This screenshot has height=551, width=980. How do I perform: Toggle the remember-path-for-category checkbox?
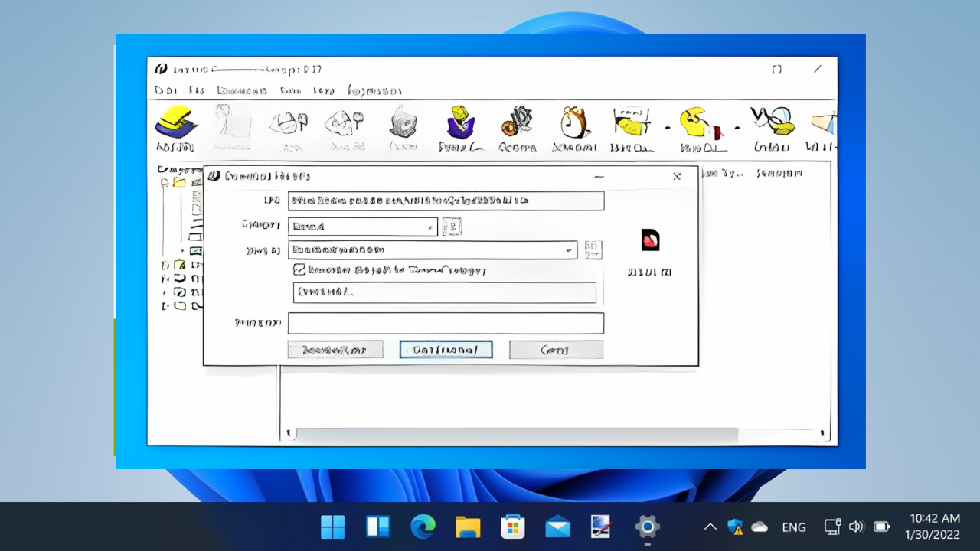299,270
